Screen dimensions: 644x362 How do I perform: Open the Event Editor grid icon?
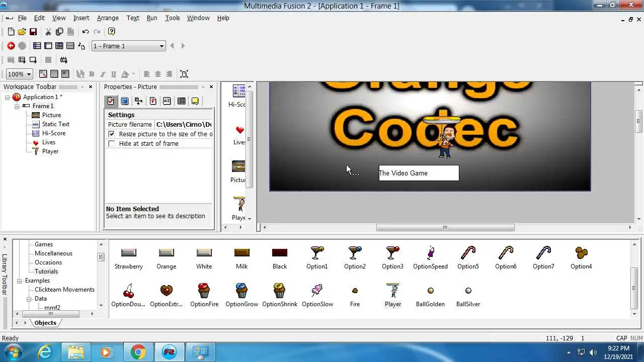(x=59, y=46)
